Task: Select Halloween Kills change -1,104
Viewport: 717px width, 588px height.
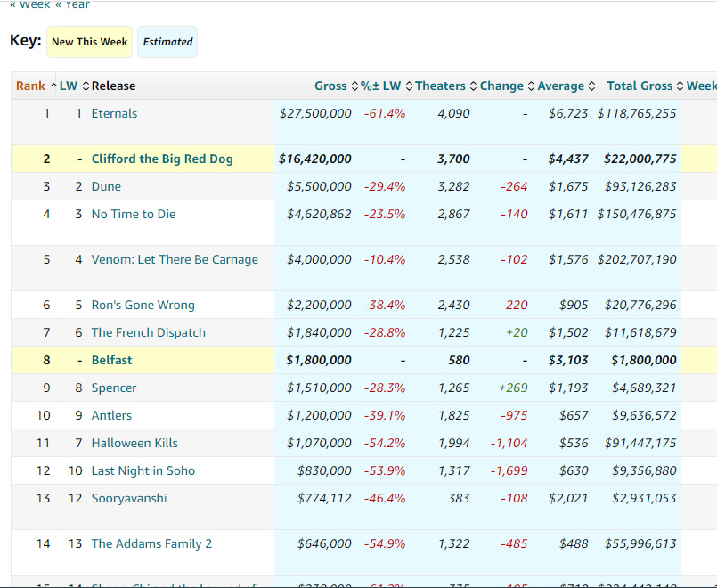Action: point(509,443)
